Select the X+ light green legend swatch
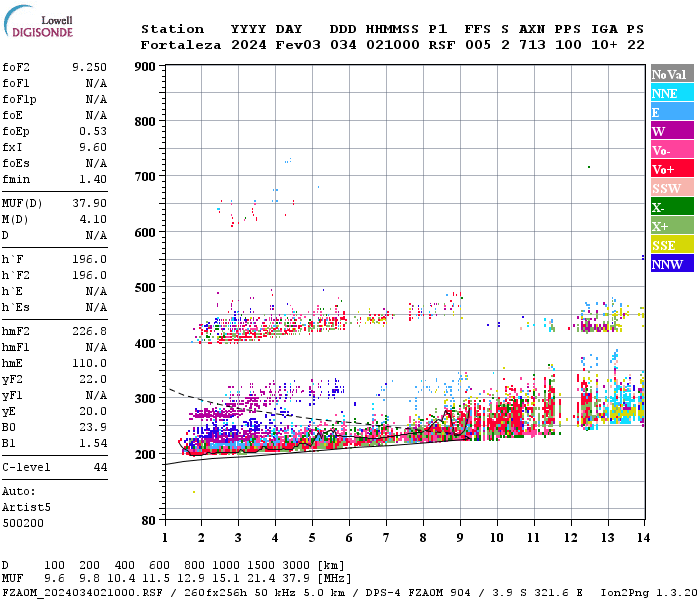This screenshot has width=700, height=600. click(x=672, y=225)
